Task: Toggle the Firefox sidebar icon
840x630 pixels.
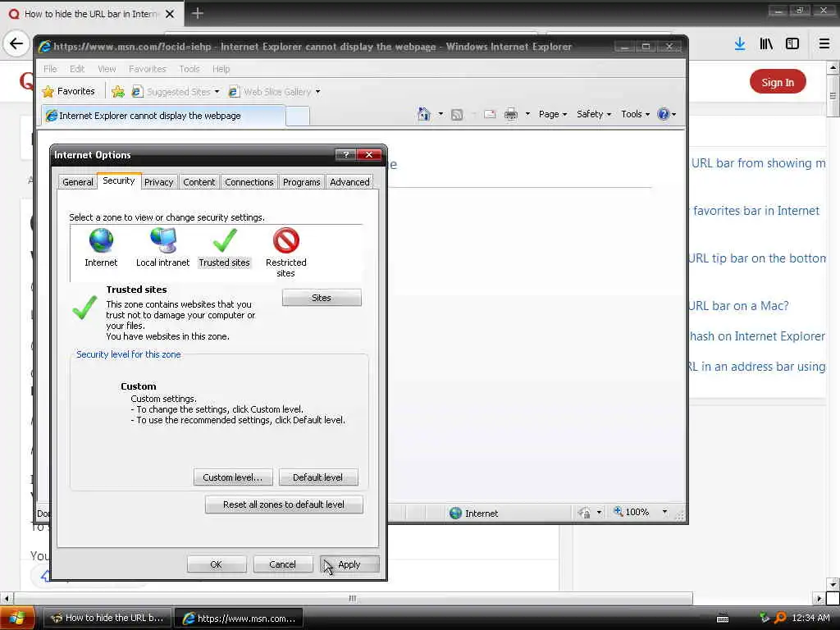Action: click(792, 44)
